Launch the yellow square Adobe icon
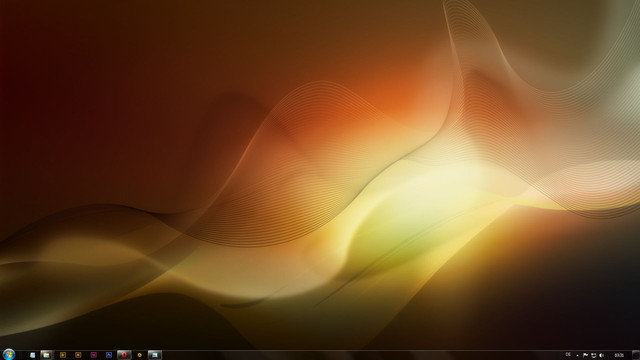The image size is (640, 360). point(62,355)
